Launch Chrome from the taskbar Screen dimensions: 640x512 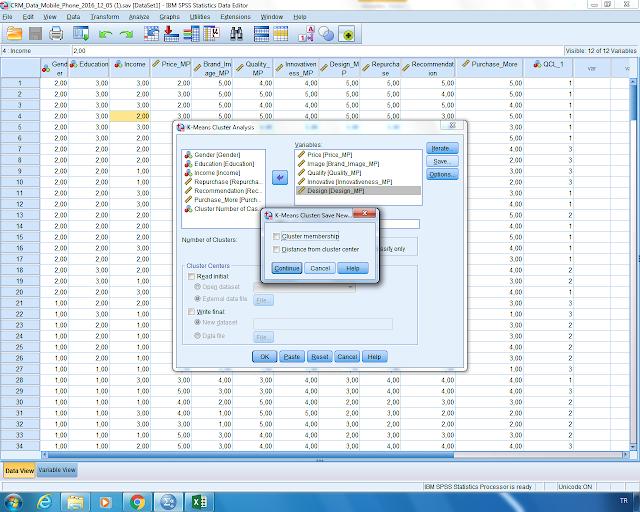(137, 501)
